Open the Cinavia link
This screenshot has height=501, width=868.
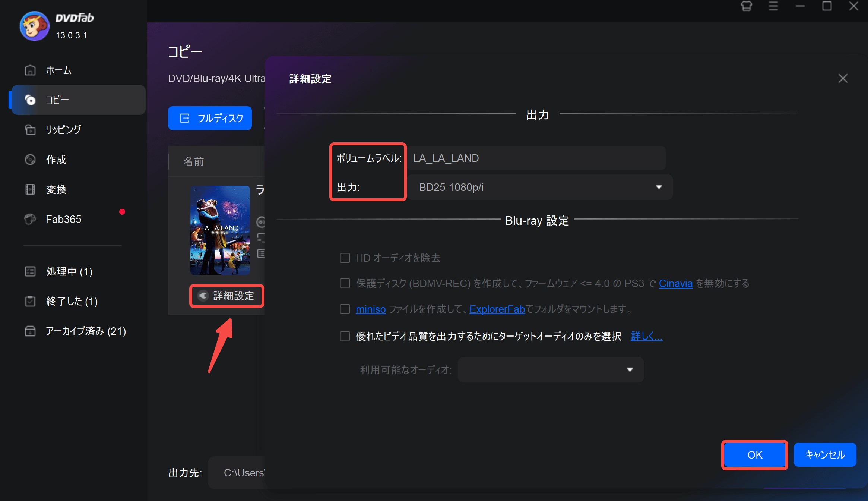[x=675, y=283]
